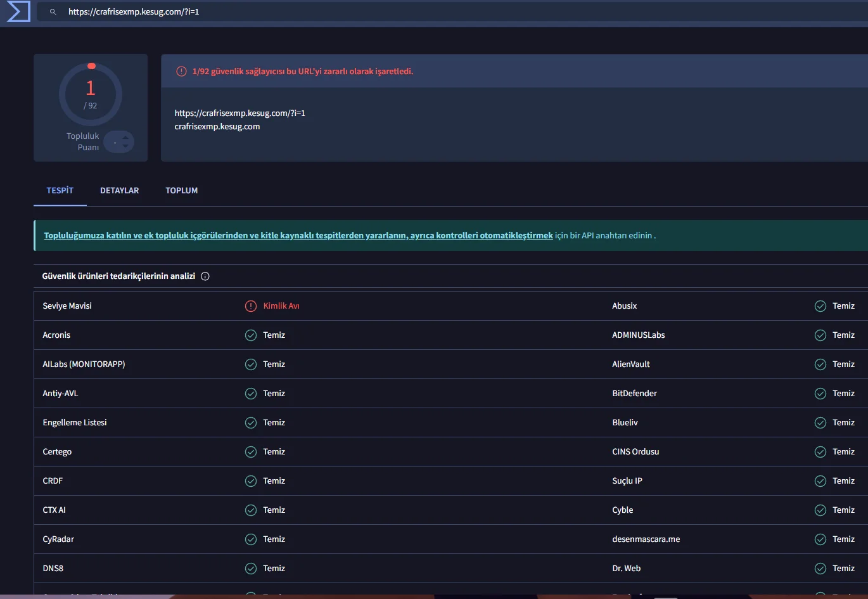
Task: Click the full scanned URL in the summary panel
Action: pos(240,113)
